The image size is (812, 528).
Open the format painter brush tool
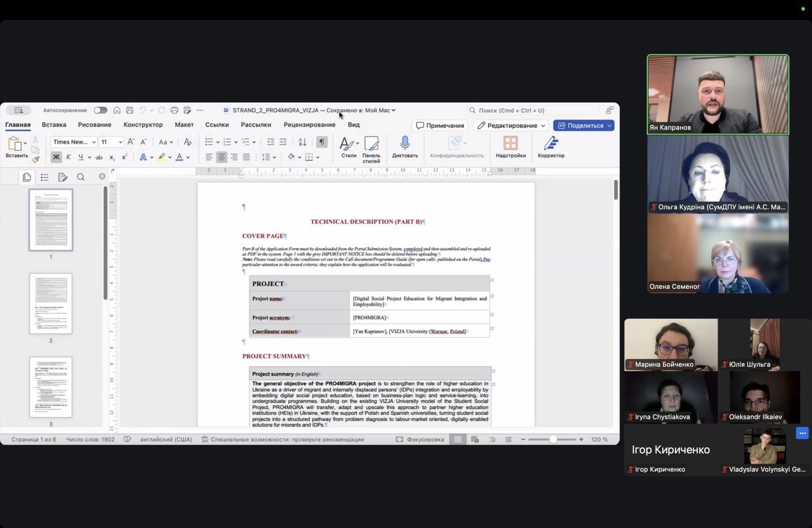(x=36, y=159)
